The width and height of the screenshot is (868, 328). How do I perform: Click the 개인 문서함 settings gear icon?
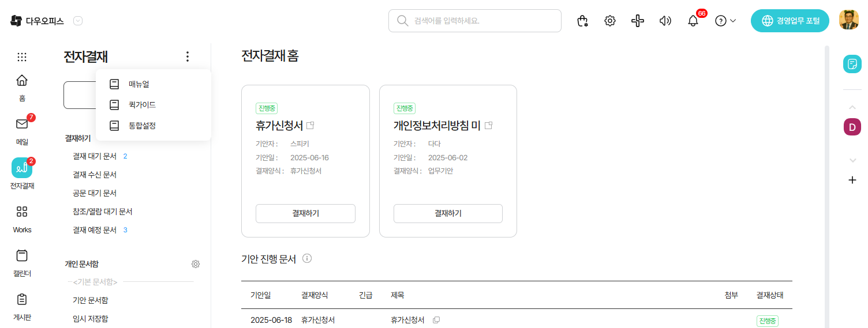[x=196, y=264]
